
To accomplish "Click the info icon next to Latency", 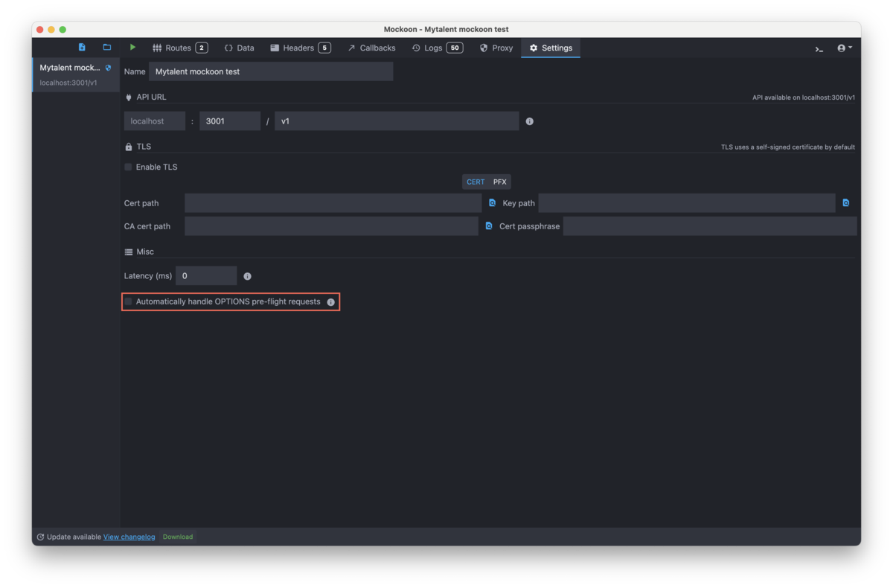I will [x=248, y=276].
